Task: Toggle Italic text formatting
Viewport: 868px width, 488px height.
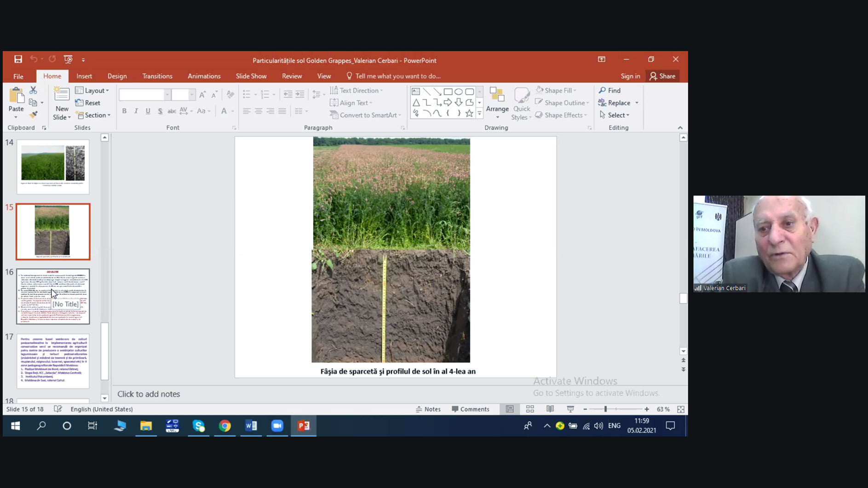Action: [x=136, y=111]
